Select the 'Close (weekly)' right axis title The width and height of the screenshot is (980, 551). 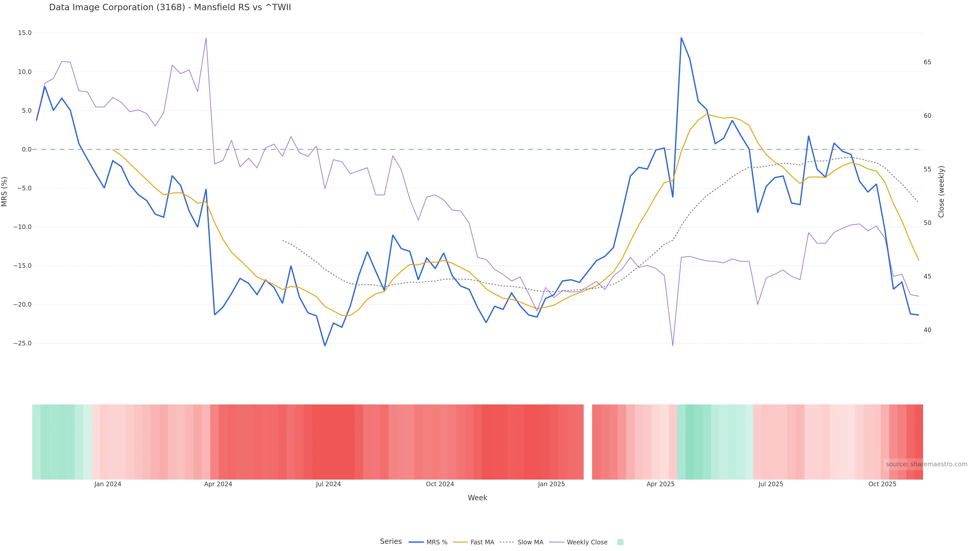[941, 191]
